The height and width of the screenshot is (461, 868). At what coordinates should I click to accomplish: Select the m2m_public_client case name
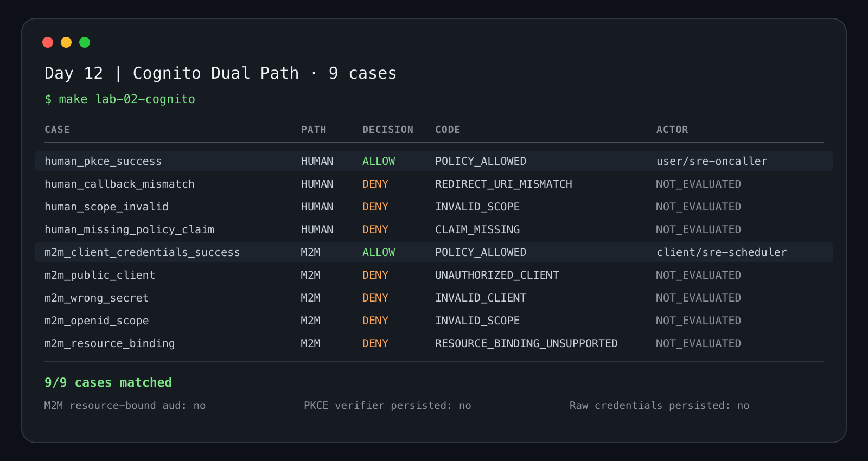click(x=100, y=275)
